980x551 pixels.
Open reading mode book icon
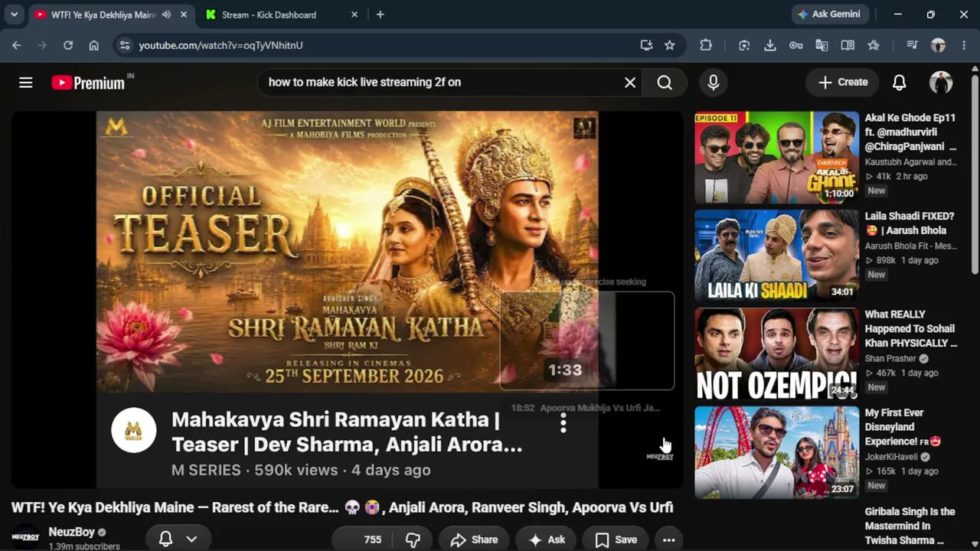[848, 45]
